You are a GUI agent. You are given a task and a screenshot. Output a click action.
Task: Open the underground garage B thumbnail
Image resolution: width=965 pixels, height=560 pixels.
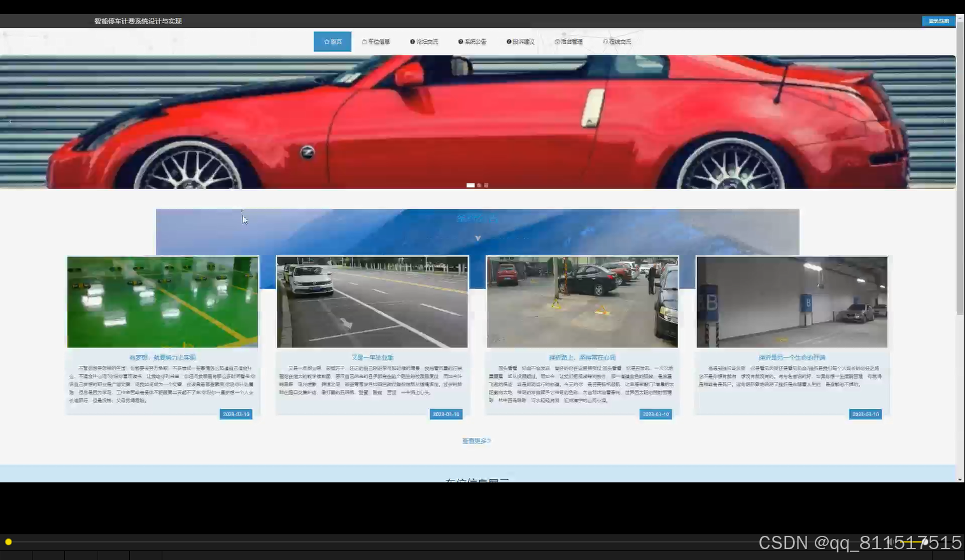tap(792, 302)
